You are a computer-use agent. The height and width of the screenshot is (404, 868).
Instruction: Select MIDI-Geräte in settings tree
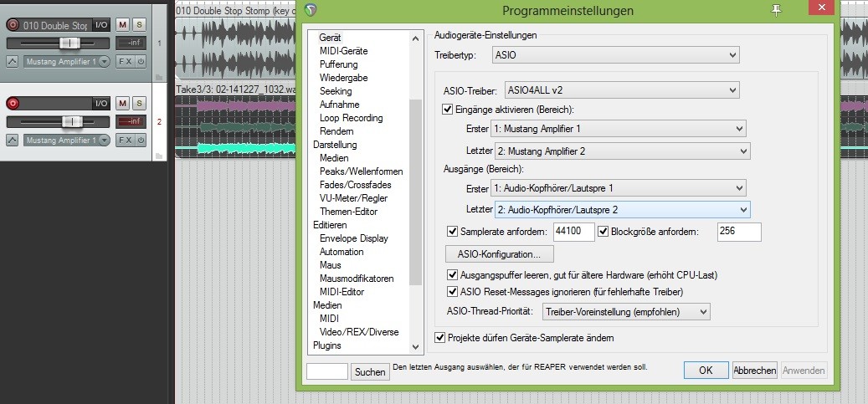click(344, 51)
